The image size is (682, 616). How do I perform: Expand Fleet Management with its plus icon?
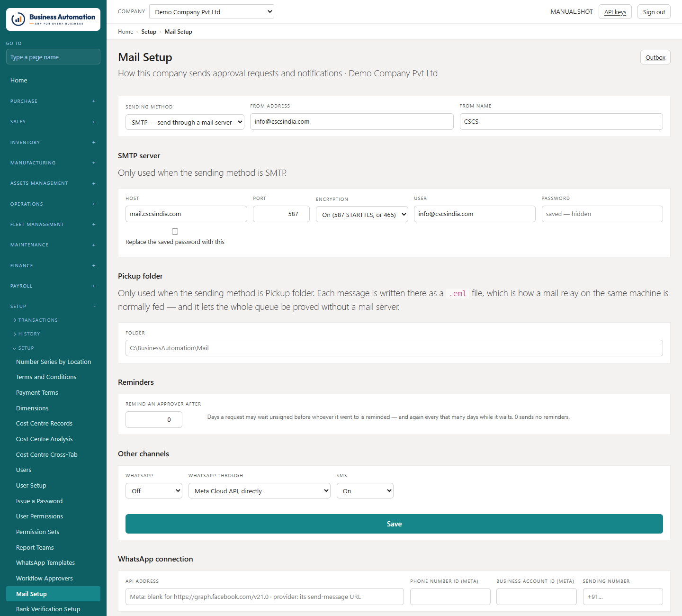(94, 225)
